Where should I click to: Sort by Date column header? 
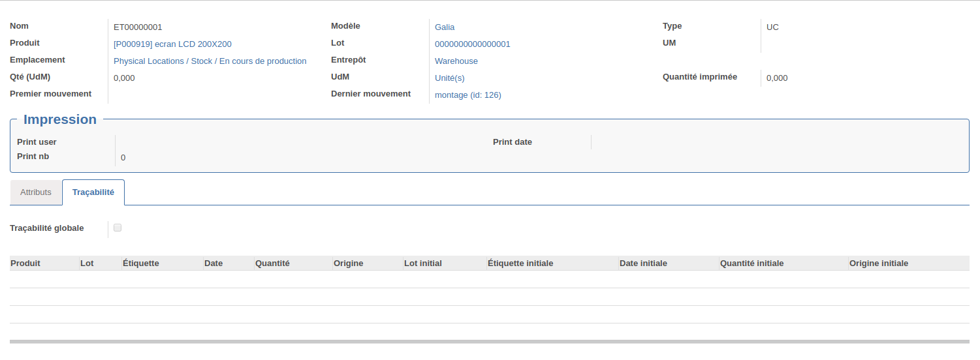tap(229, 263)
